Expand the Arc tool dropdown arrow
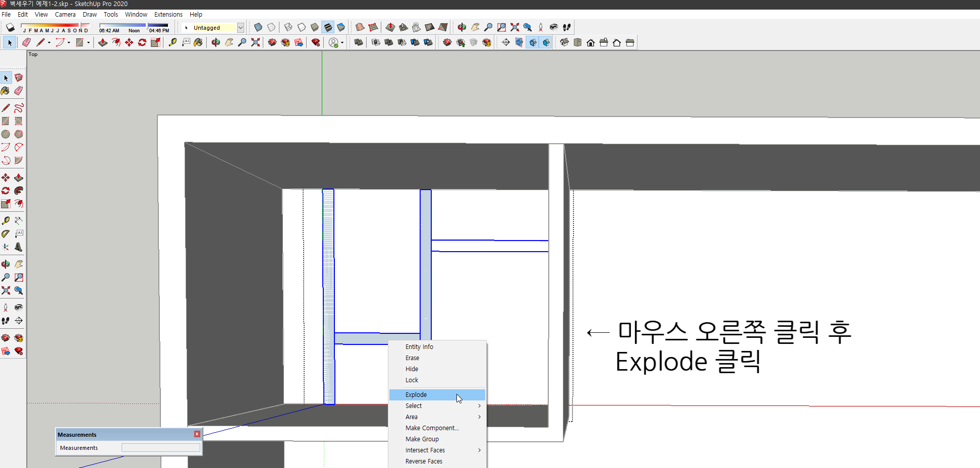 [69, 42]
